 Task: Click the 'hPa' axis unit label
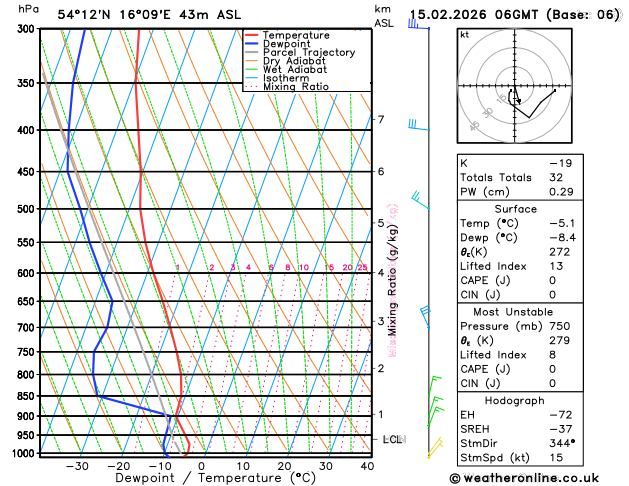pyautogui.click(x=28, y=9)
